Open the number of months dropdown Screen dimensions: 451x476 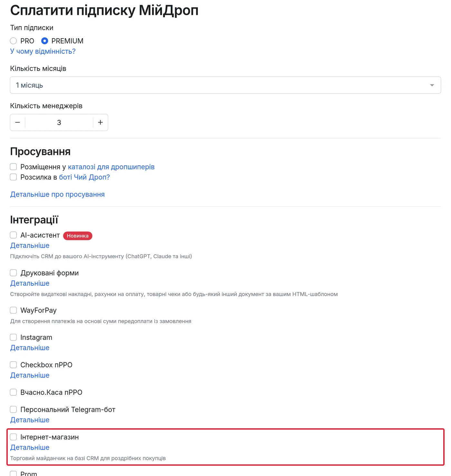(225, 85)
